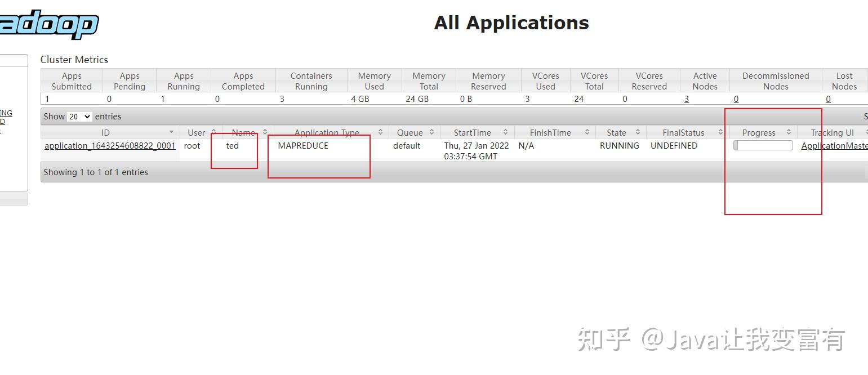Toggle sort order on the FinishTime column
The width and height of the screenshot is (868, 375).
coord(586,132)
